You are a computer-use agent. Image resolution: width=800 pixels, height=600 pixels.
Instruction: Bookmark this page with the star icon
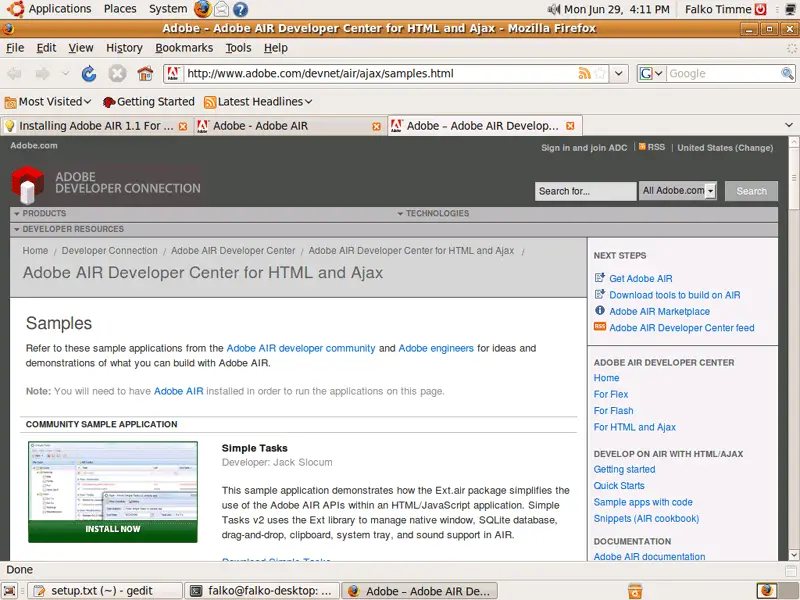coord(601,73)
